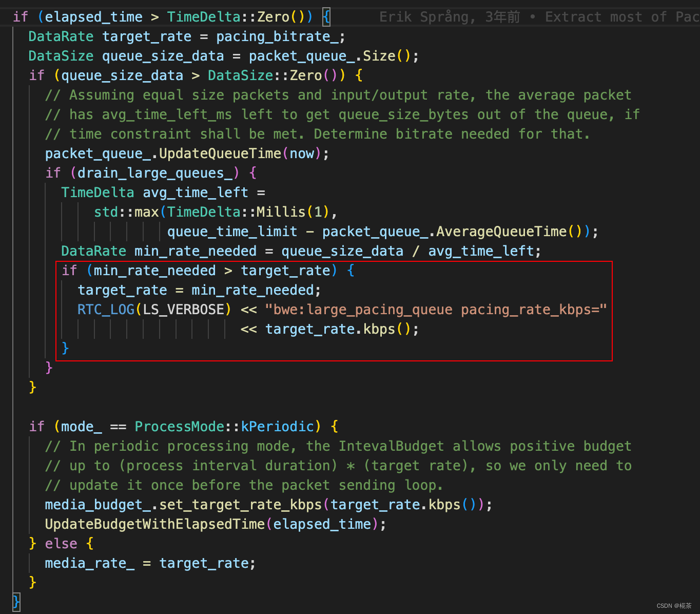Click 'packet_queue_' in the Size() call line
This screenshot has height=614, width=700.
(x=302, y=56)
